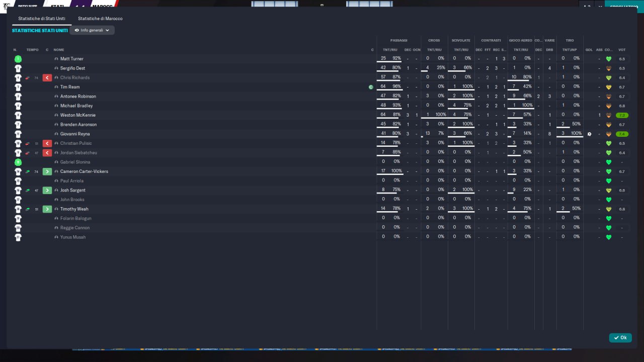Open player Reggie Cannon's name link
The height and width of the screenshot is (362, 644).
click(x=75, y=228)
